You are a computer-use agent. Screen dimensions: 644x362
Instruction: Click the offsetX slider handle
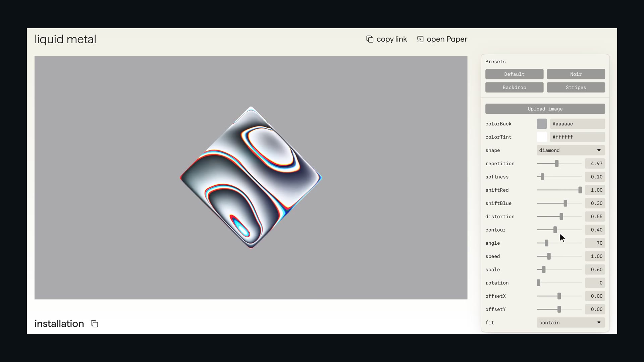coord(559,296)
